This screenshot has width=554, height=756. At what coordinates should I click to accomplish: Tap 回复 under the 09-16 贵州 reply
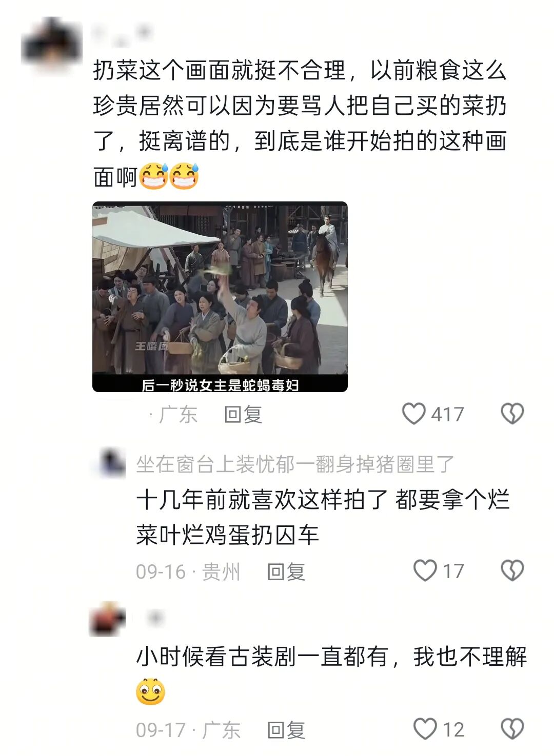(x=286, y=571)
